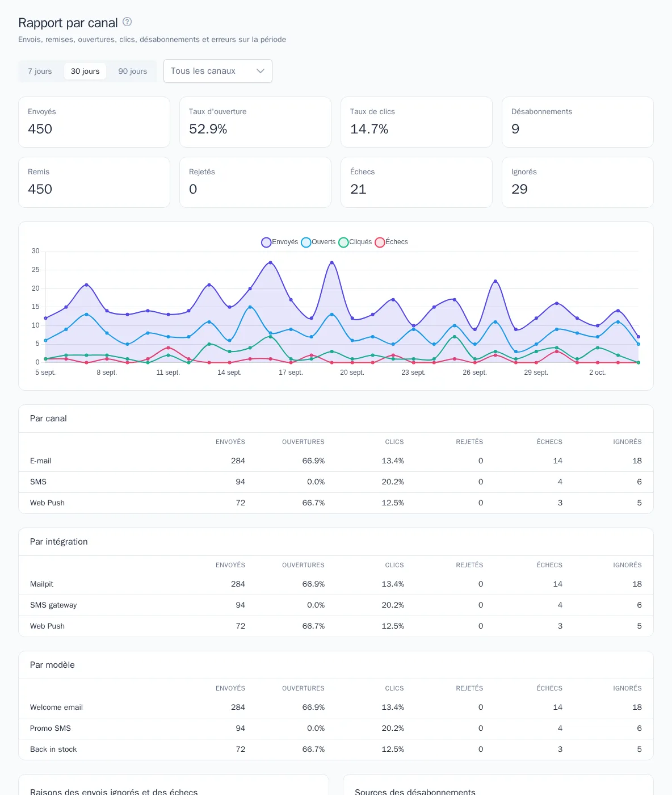The height and width of the screenshot is (795, 672).
Task: Click the Désabonnements stat card
Action: [x=578, y=122]
